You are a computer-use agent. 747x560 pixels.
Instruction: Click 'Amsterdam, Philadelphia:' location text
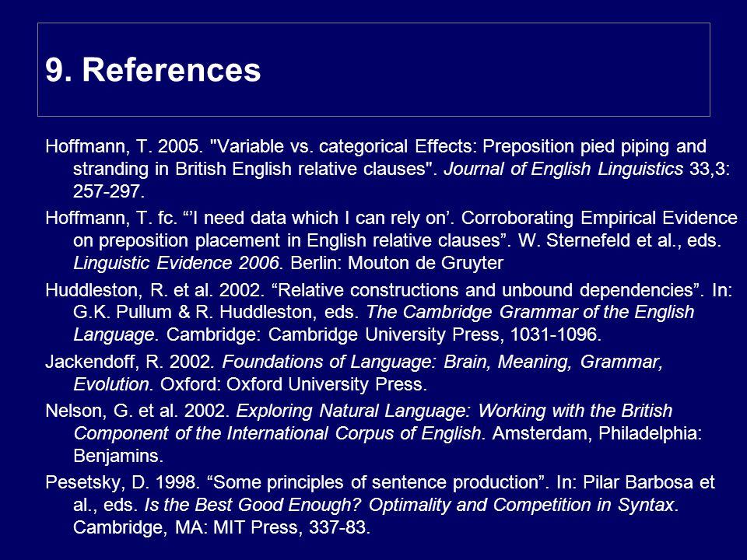click(x=597, y=433)
